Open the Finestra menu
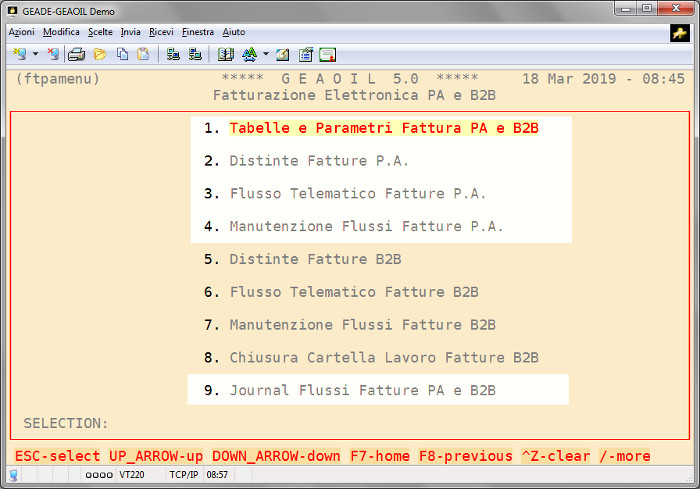The height and width of the screenshot is (489, 700). tap(198, 32)
